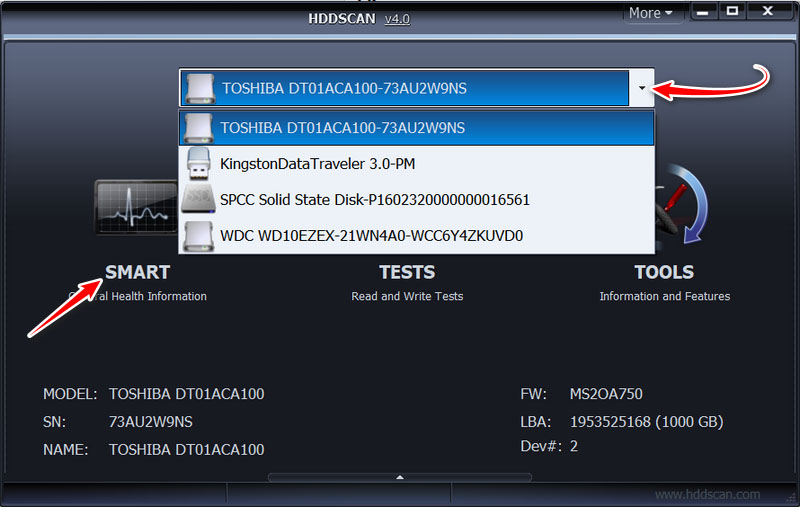Screen dimensions: 800x507
Task: Click the drive icon beside TOSHIBA in the combo box
Action: 199,88
